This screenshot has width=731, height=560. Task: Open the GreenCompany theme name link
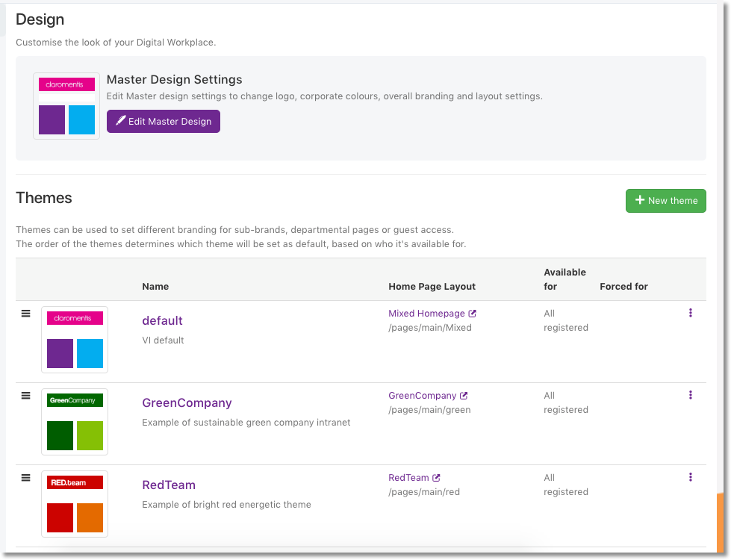[x=187, y=402]
